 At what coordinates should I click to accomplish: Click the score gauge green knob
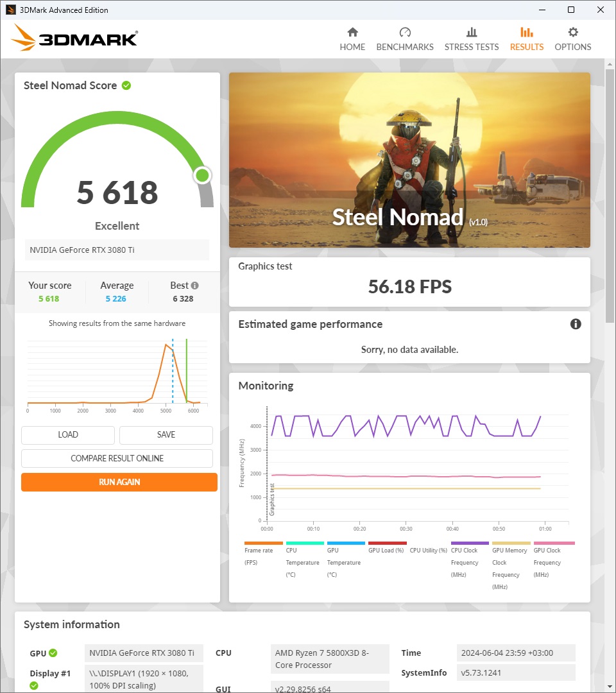[202, 175]
